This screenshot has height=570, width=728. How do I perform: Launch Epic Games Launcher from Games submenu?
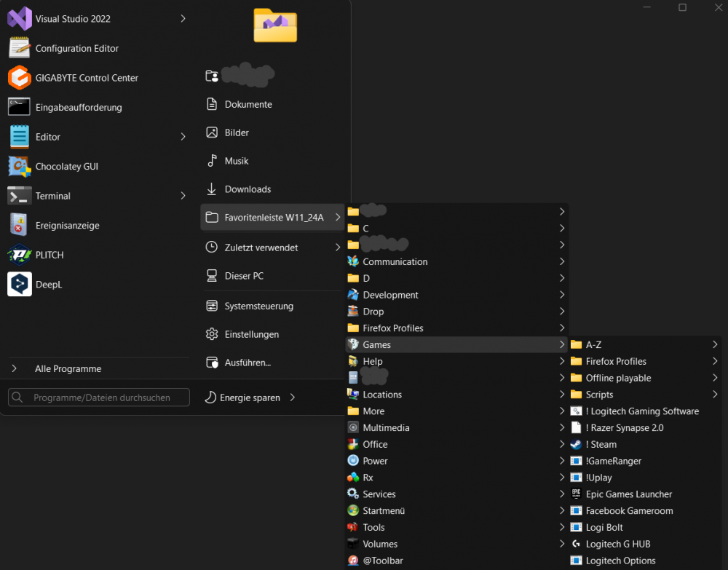[x=628, y=494]
